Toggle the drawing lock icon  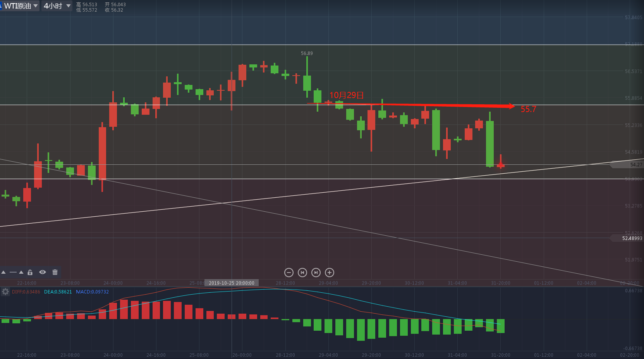click(x=30, y=272)
